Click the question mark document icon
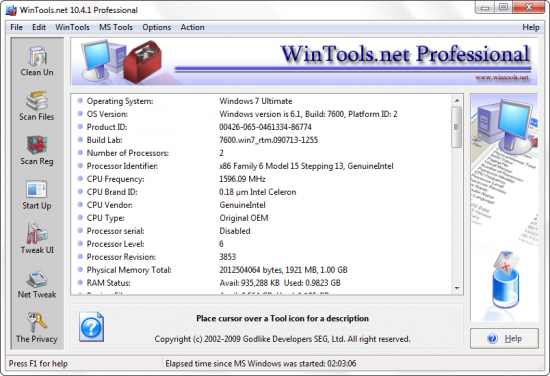Viewport: 550px width, 376px height. tap(91, 327)
